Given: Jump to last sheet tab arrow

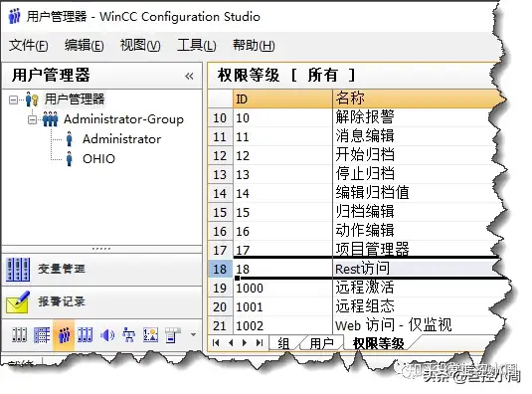Looking at the screenshot, I should [x=260, y=342].
